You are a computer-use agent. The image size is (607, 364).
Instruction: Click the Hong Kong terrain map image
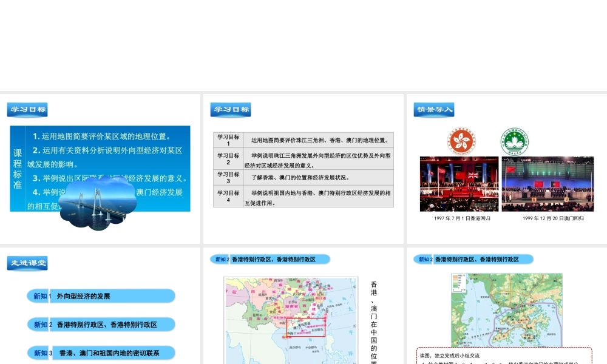click(x=506, y=310)
